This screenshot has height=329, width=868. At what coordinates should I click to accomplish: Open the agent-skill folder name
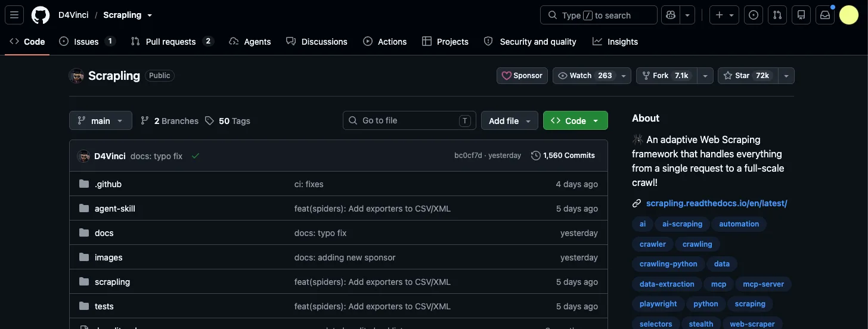coord(115,209)
